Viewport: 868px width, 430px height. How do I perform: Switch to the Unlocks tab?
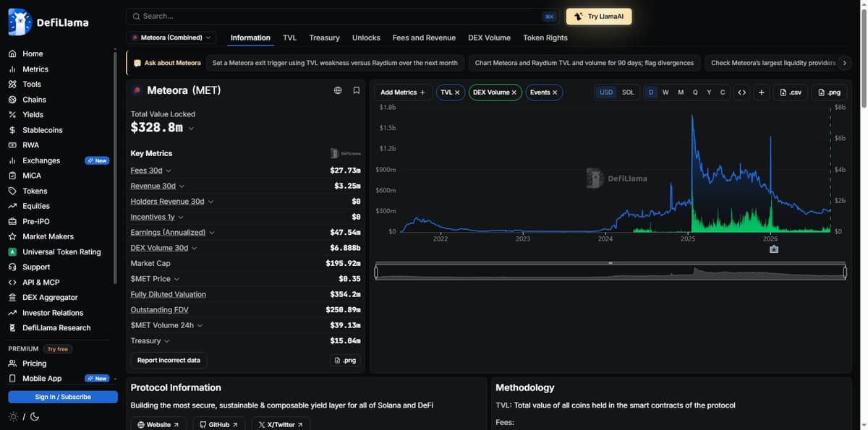pyautogui.click(x=366, y=38)
